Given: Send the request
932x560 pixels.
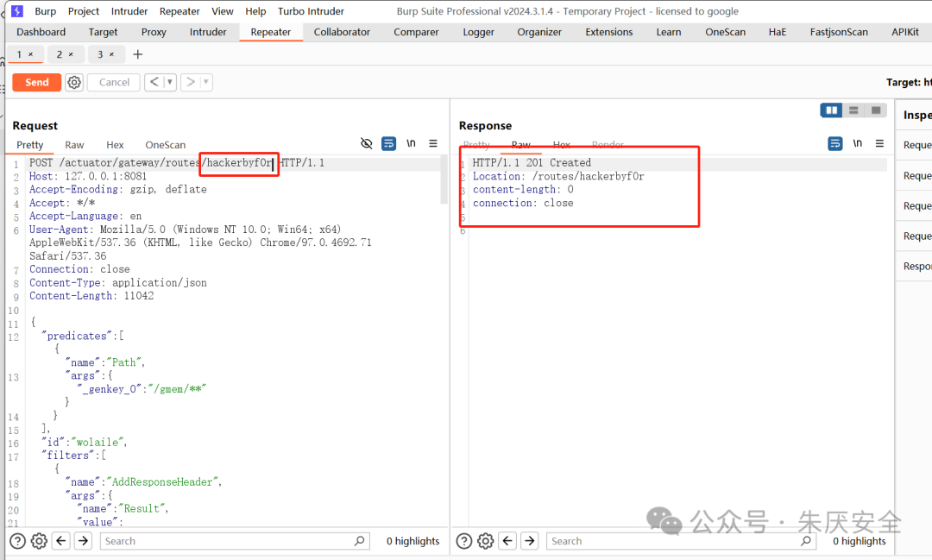Looking at the screenshot, I should pyautogui.click(x=37, y=82).
